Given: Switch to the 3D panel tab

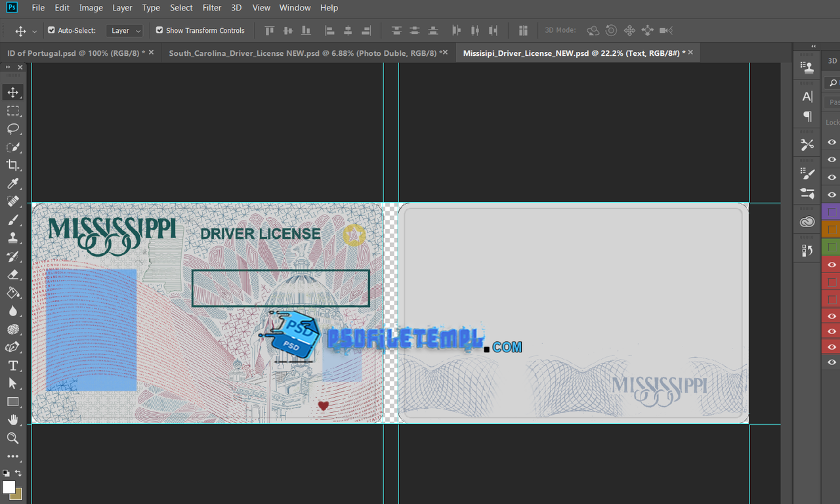Looking at the screenshot, I should pyautogui.click(x=832, y=60).
